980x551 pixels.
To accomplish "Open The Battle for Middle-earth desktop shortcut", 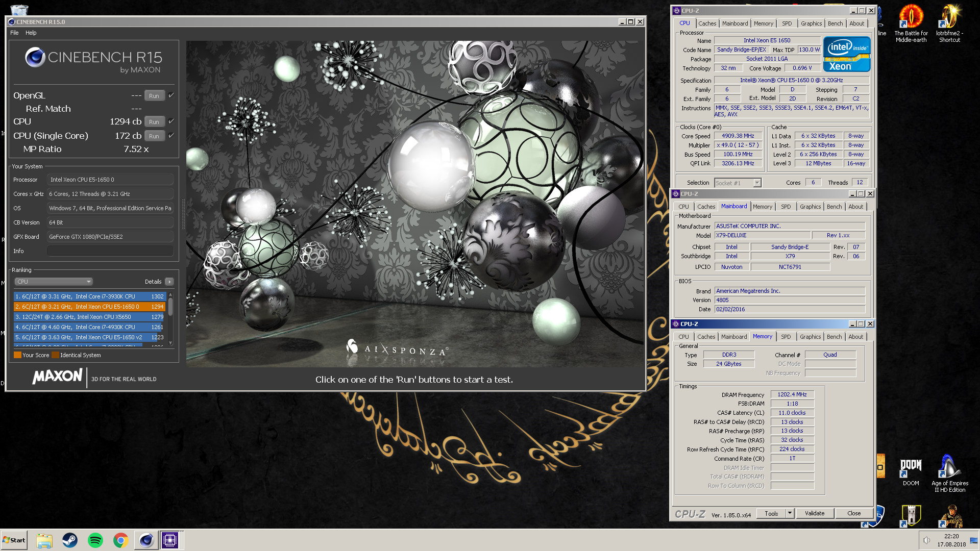I will click(x=911, y=23).
